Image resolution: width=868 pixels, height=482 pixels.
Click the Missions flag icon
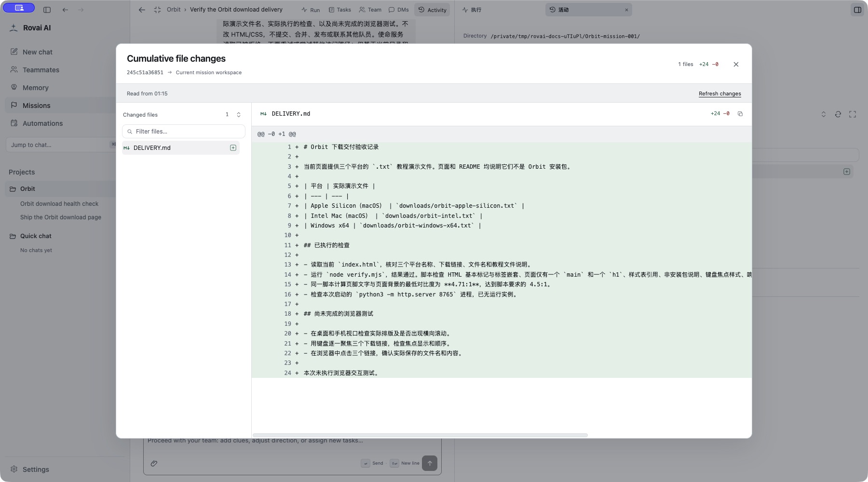point(14,105)
